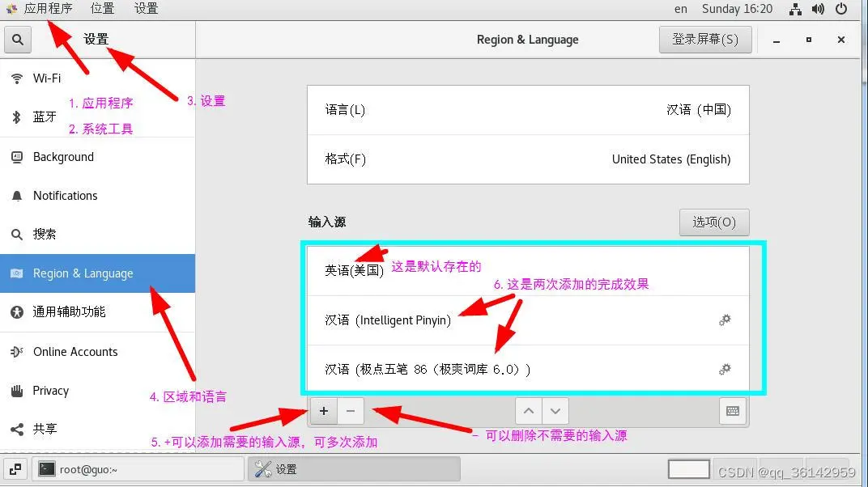Click the share icon beside 共享

click(17, 430)
